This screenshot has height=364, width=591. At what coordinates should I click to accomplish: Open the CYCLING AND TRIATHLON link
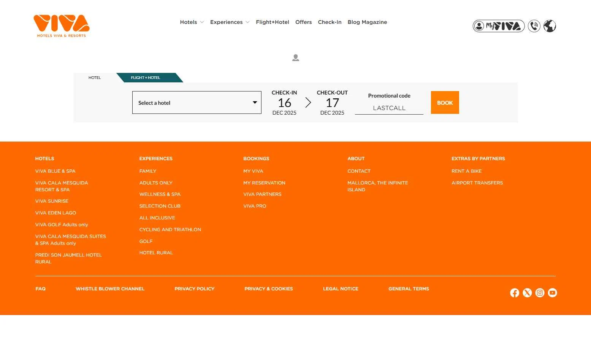click(170, 230)
